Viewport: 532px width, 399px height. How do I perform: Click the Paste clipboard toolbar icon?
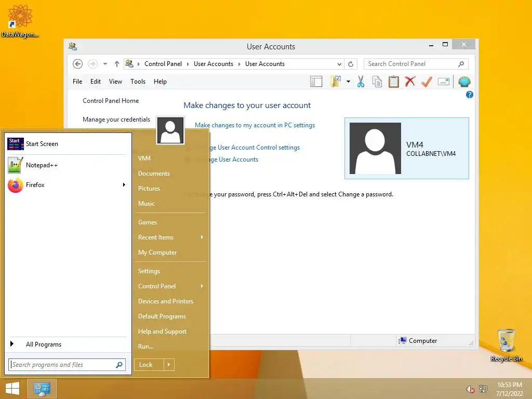[x=394, y=82]
